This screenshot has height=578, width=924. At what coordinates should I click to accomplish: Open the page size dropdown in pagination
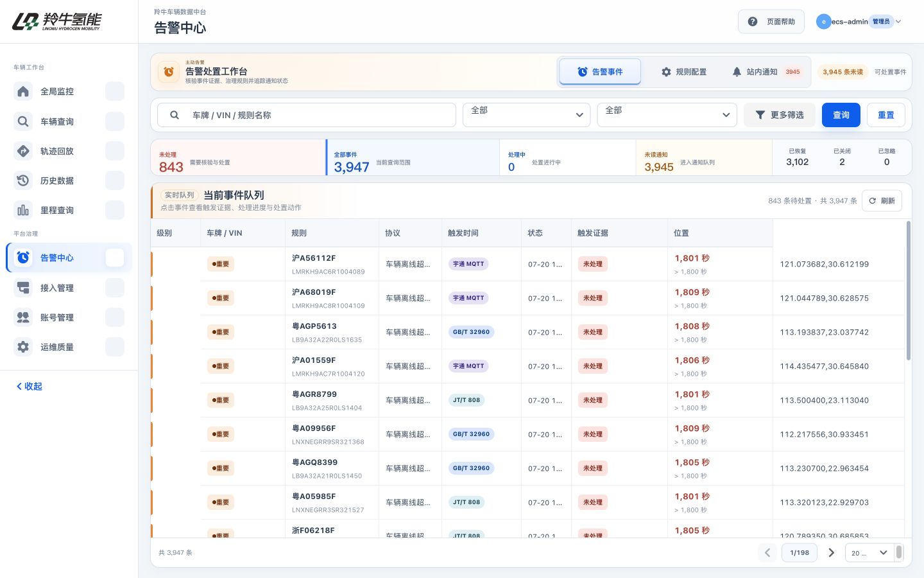click(x=869, y=553)
